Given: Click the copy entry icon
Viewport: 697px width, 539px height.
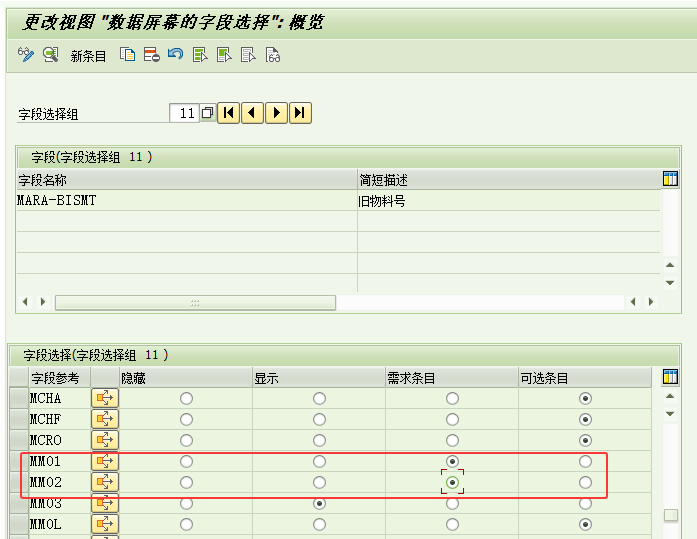Looking at the screenshot, I should coord(128,55).
